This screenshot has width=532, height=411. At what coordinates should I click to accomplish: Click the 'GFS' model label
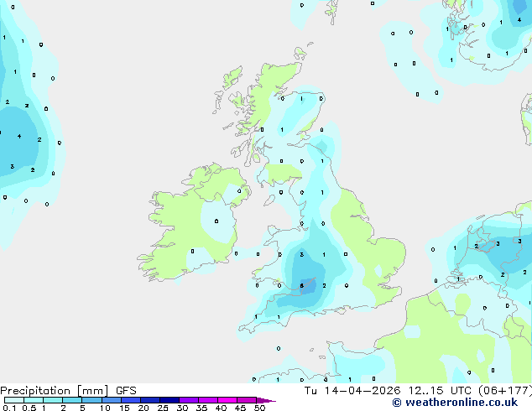click(x=126, y=391)
